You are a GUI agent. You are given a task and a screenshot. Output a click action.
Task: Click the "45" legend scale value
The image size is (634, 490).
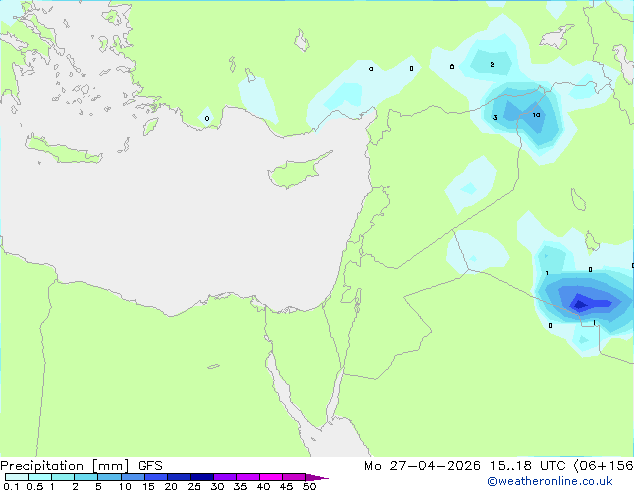pyautogui.click(x=286, y=486)
